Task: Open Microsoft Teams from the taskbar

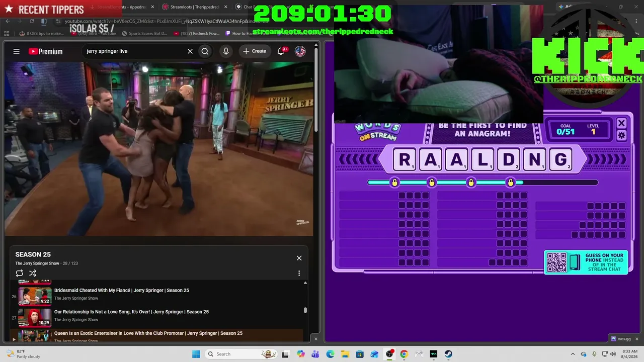Action: coord(315,354)
